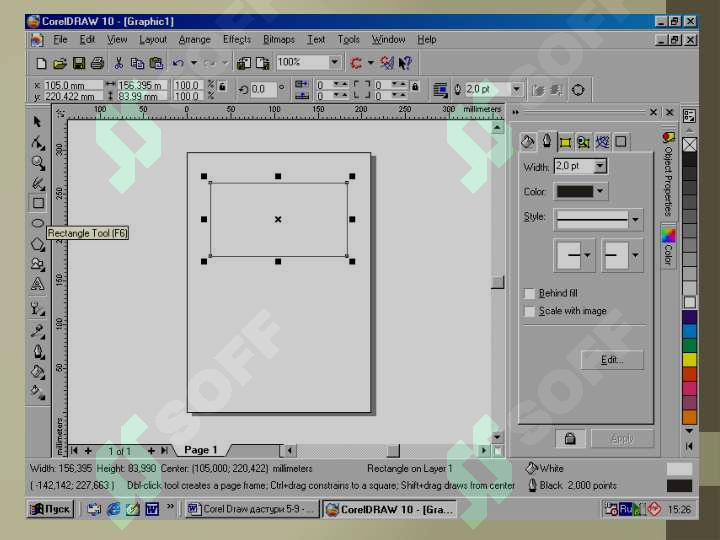
Task: Select the Fill tool bucket
Action: click(38, 372)
